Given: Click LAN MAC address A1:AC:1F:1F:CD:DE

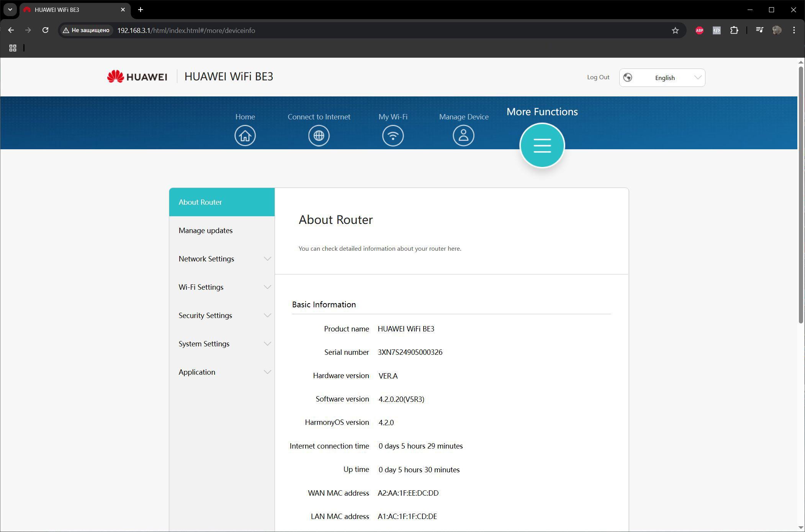Looking at the screenshot, I should [407, 516].
